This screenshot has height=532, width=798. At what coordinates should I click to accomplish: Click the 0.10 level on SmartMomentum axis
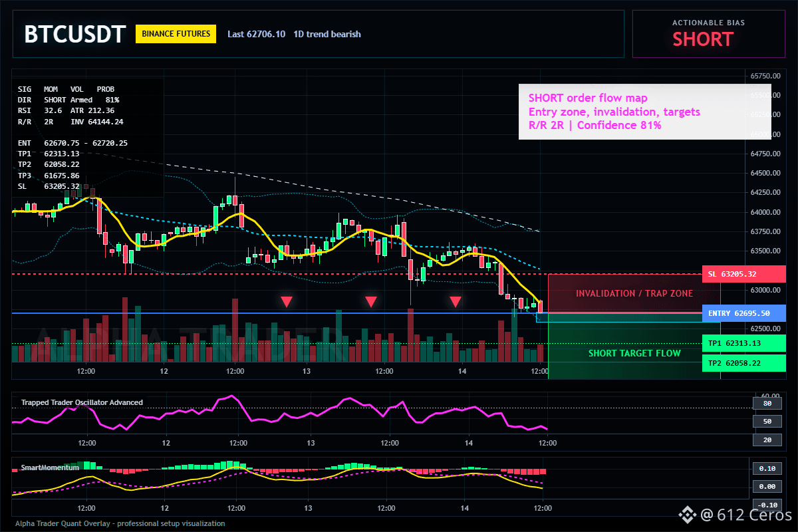[x=767, y=468]
